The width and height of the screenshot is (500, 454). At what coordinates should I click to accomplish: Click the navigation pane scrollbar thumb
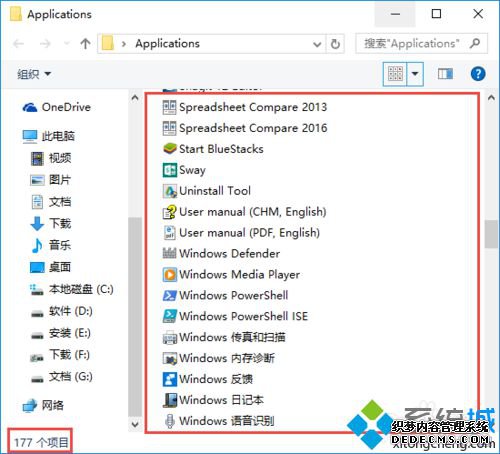pyautogui.click(x=135, y=317)
